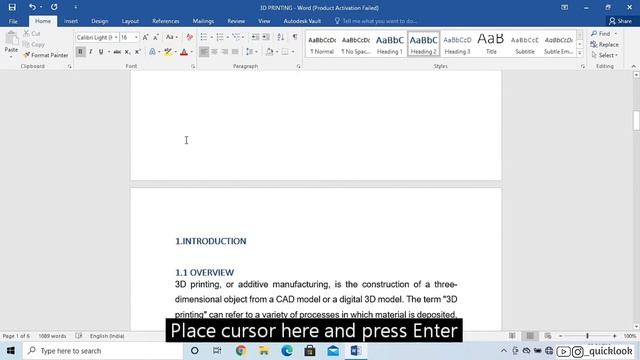Click text highlight color button
This screenshot has width=640, height=360.
click(x=168, y=52)
